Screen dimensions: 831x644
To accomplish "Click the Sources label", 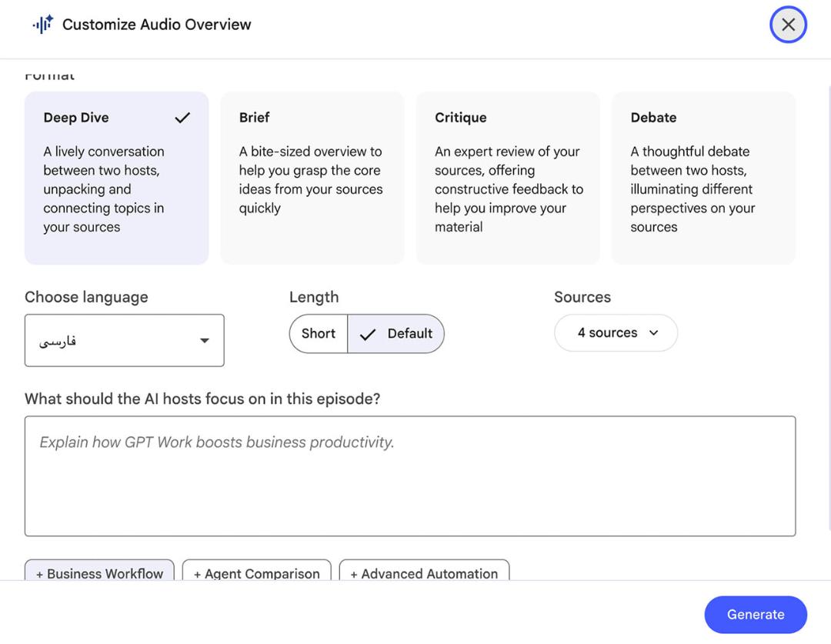I will pos(582,297).
